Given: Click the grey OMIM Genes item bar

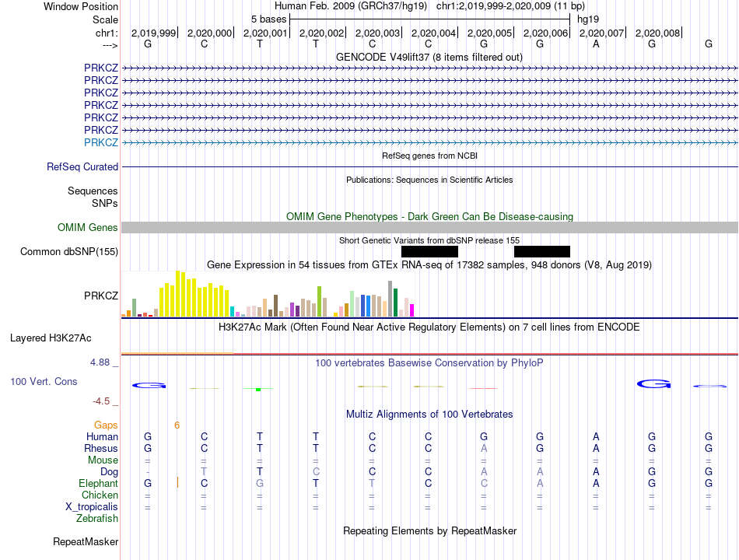Looking at the screenshot, I should pos(429,228).
